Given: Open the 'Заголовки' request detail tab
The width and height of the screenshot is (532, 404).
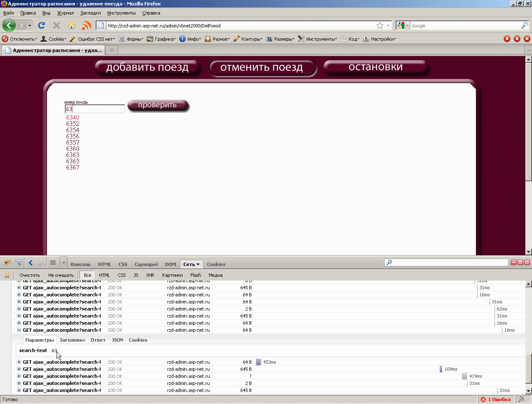Looking at the screenshot, I should point(72,340).
